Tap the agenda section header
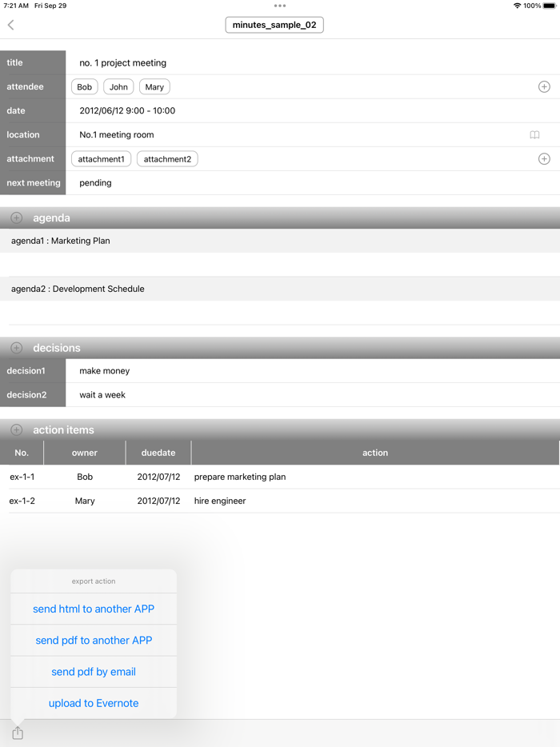 280,218
